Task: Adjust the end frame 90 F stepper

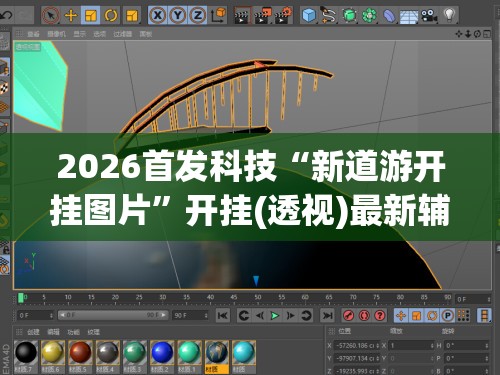Action: (206, 315)
